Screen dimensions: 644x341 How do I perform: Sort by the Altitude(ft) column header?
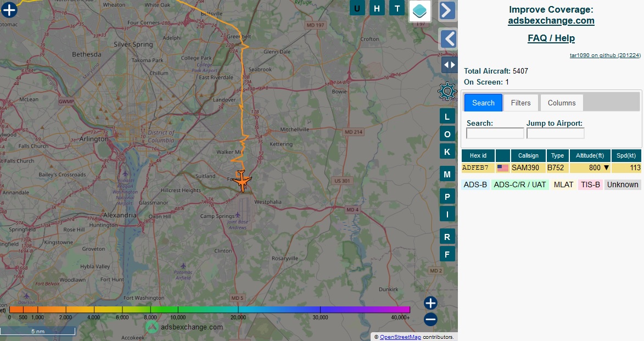click(x=590, y=156)
